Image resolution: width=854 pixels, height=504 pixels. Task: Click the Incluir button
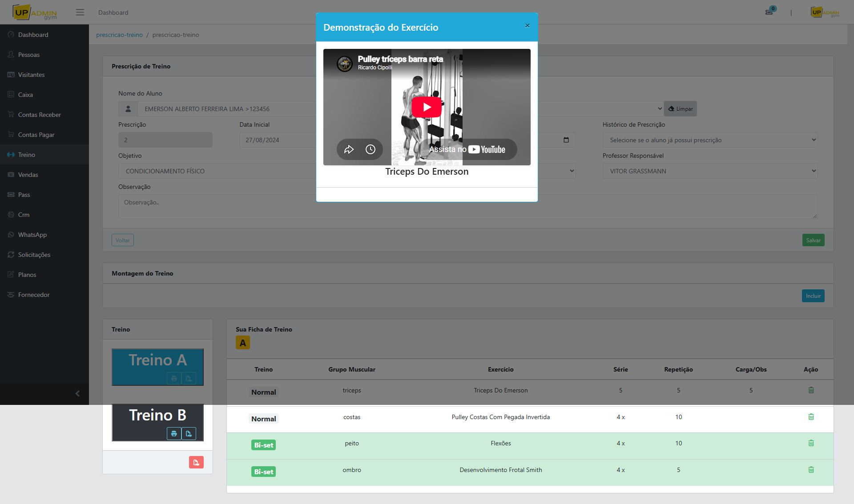pos(813,296)
